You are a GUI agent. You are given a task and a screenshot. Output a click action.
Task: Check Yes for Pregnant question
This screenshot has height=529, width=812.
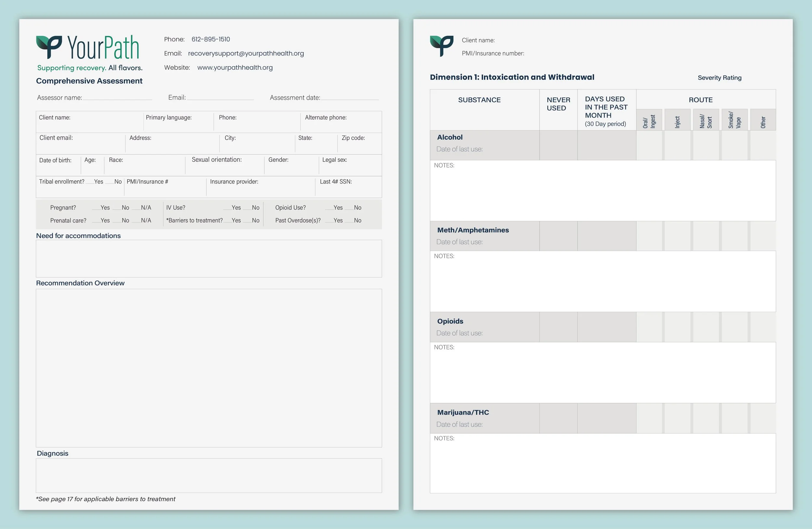96,208
